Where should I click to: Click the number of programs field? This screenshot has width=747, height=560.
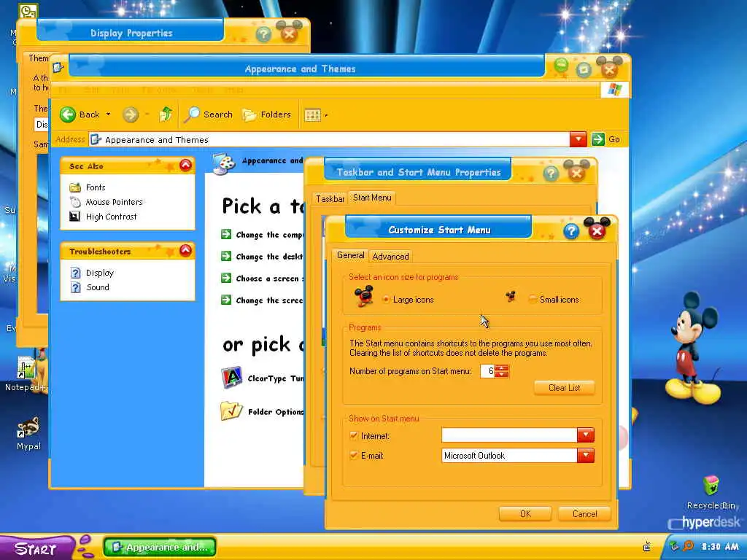(x=487, y=371)
